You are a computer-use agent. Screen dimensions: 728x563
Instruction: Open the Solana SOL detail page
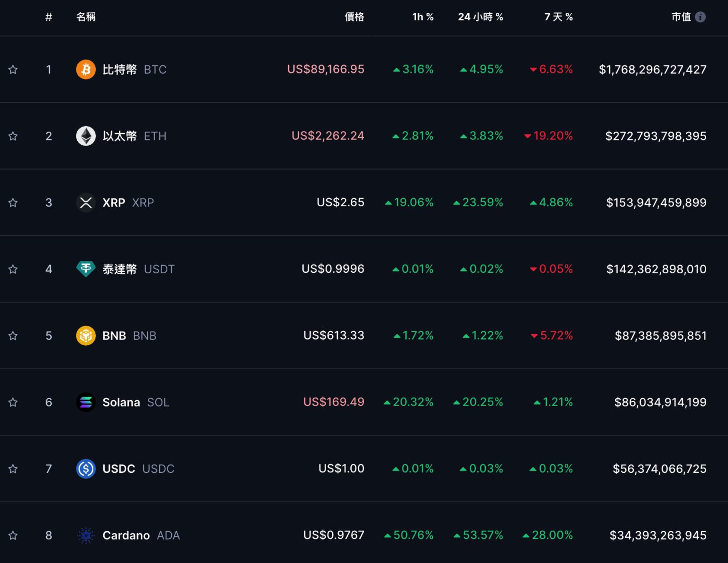(121, 402)
